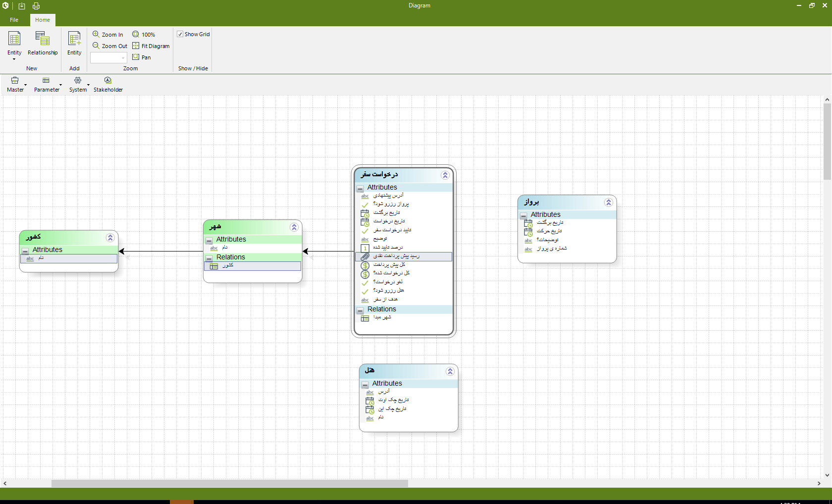Collapse the شهر entity with chevron
Image resolution: width=832 pixels, height=504 pixels.
tap(294, 227)
